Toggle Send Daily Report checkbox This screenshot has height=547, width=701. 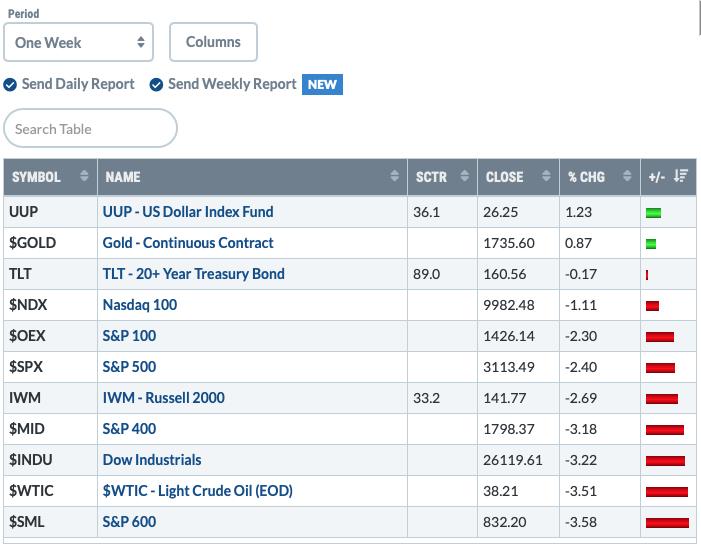click(10, 84)
